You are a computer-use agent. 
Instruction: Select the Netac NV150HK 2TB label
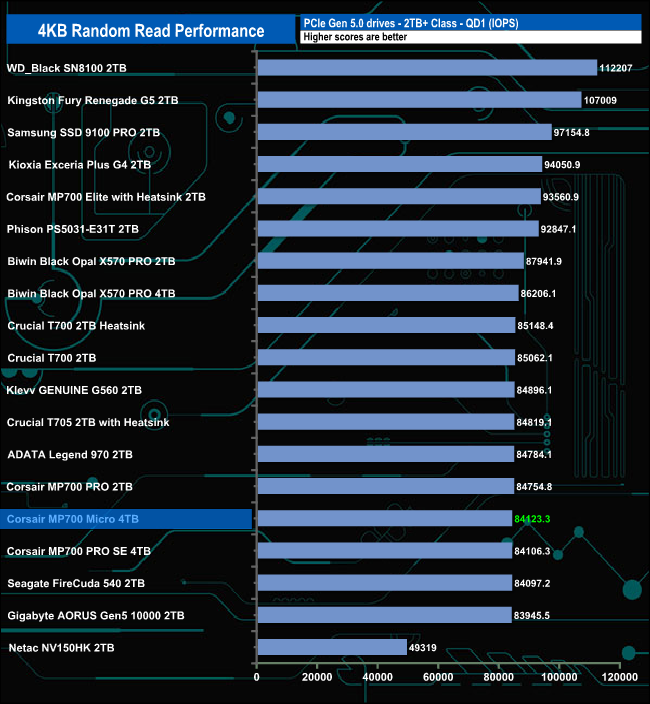point(61,648)
